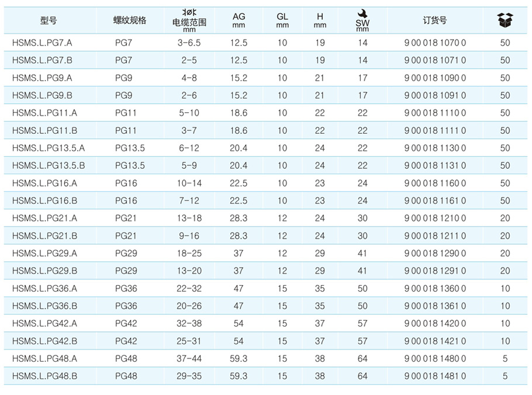
Task: Click order number 9 00 018 1291 0
Action: coord(435,271)
